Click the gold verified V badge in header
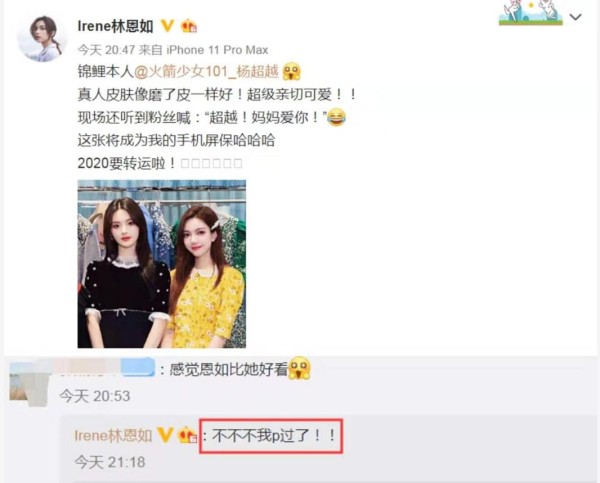Image resolution: width=600 pixels, height=483 pixels. tap(167, 26)
